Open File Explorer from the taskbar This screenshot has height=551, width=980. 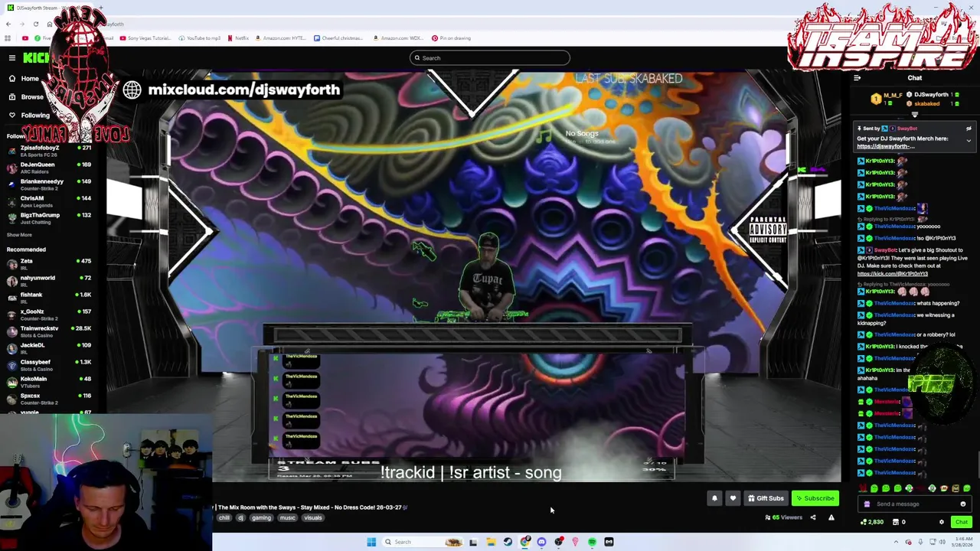coord(491,542)
